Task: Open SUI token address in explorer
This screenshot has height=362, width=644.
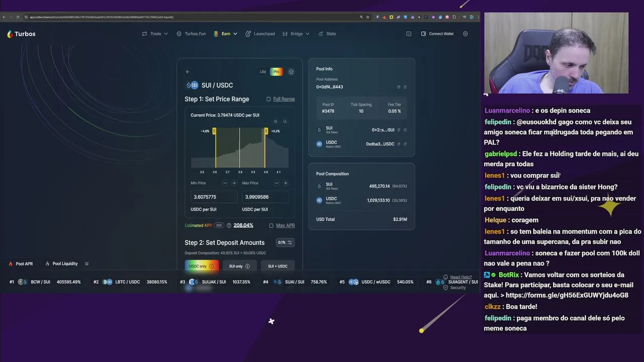Action: [405, 130]
